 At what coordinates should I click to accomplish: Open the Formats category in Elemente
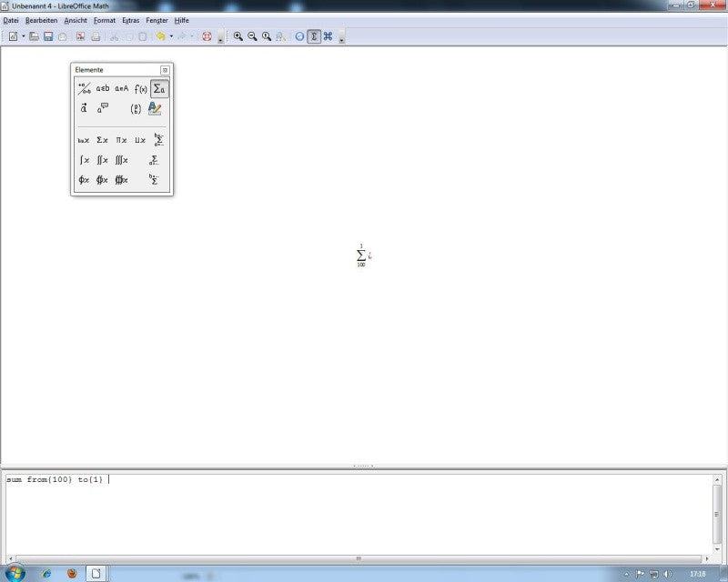155,108
